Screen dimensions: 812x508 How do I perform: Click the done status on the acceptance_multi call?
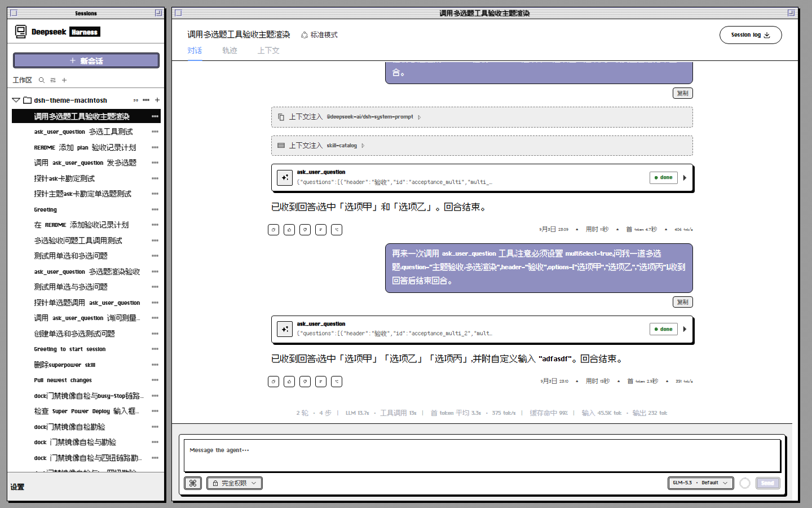click(664, 178)
